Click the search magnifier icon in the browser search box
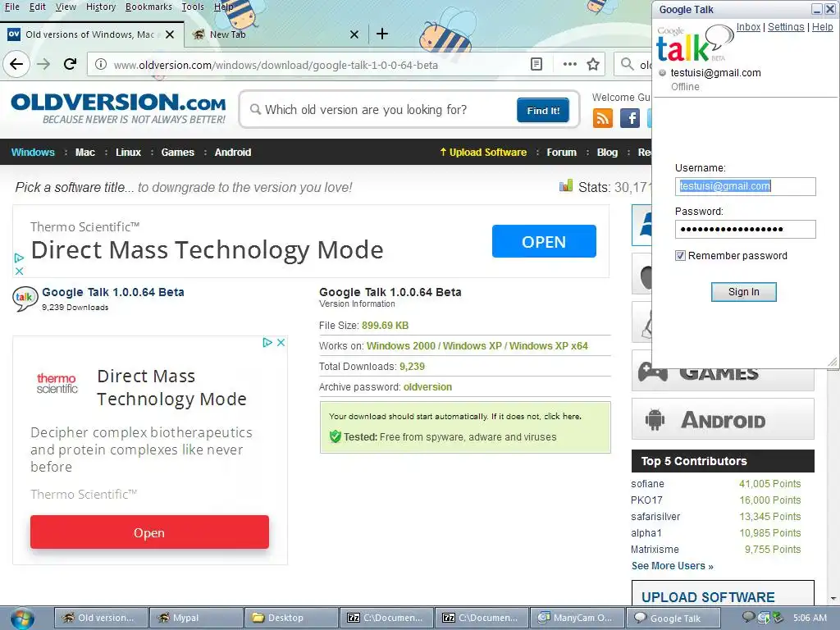 (x=627, y=65)
